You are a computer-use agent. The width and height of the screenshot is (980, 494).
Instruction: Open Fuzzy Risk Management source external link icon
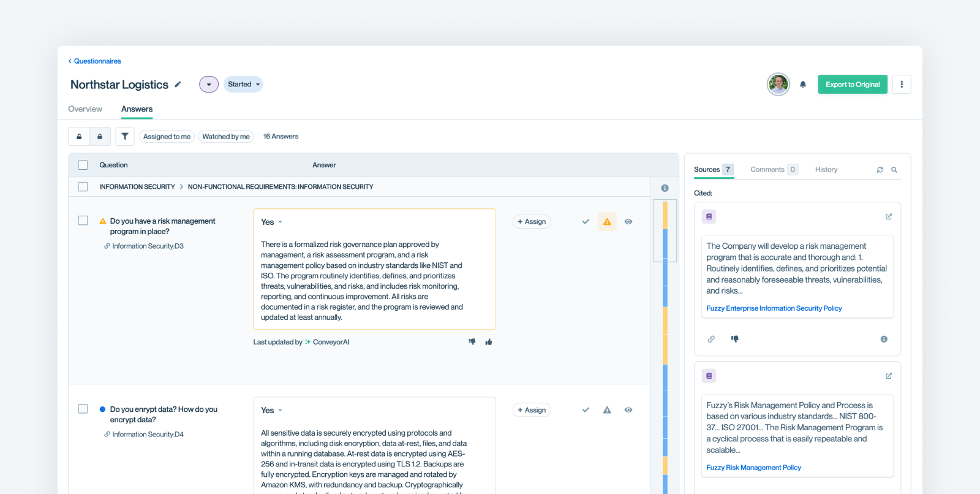[889, 376]
